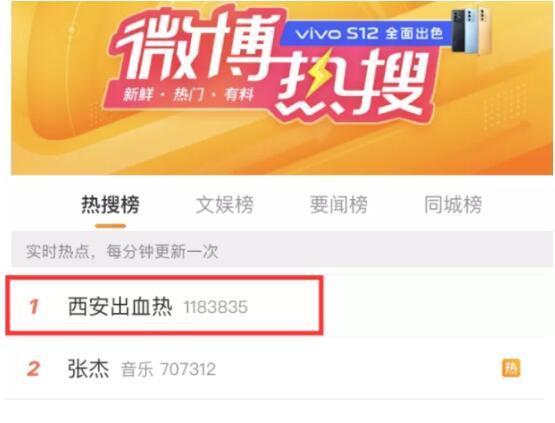Switch to the 要闻榜 tab
Viewport: 555px width, 423px height.
click(339, 205)
